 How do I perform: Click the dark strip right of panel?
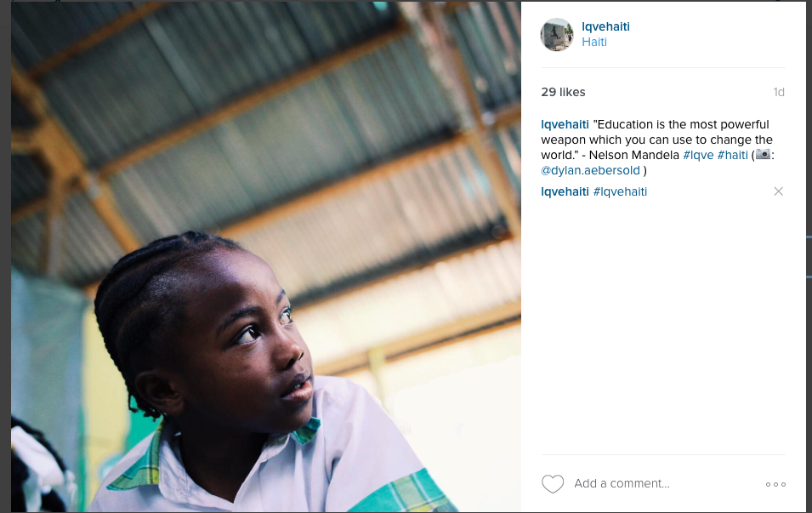[809, 257]
